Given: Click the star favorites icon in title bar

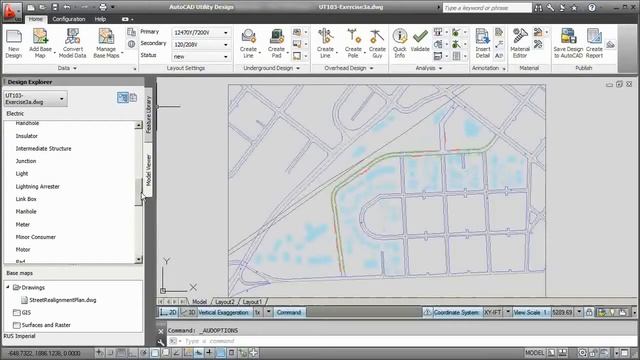Looking at the screenshot, I should [574, 7].
